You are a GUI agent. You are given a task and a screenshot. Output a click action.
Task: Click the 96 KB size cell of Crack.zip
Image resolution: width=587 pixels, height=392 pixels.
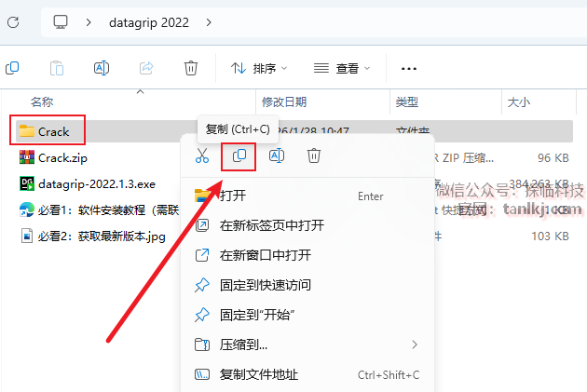click(553, 158)
